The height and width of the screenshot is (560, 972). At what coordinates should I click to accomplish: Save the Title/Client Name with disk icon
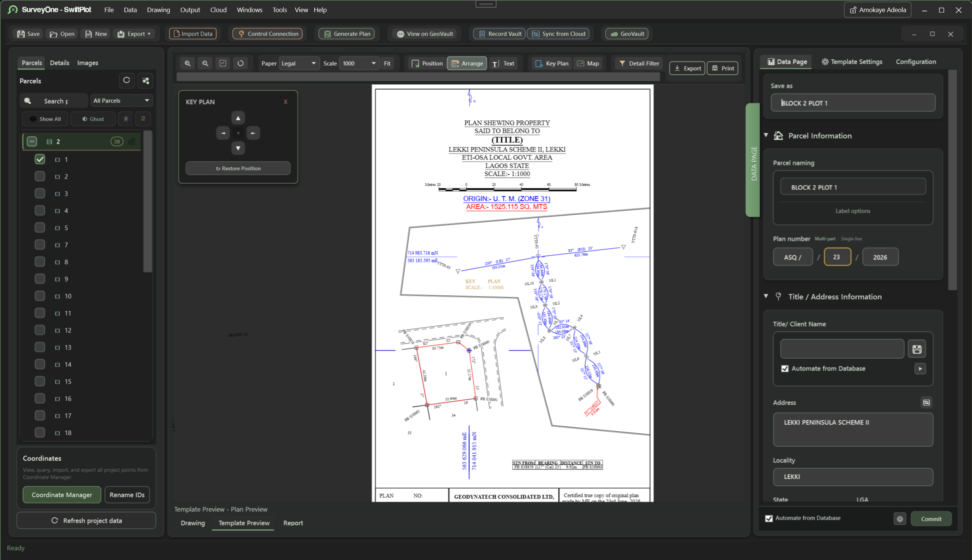(x=917, y=349)
